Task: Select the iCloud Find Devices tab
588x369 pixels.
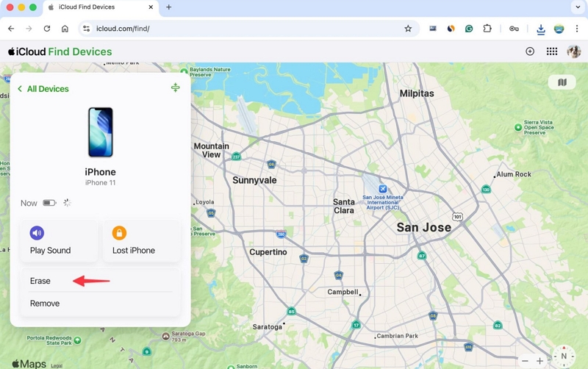Action: point(101,7)
